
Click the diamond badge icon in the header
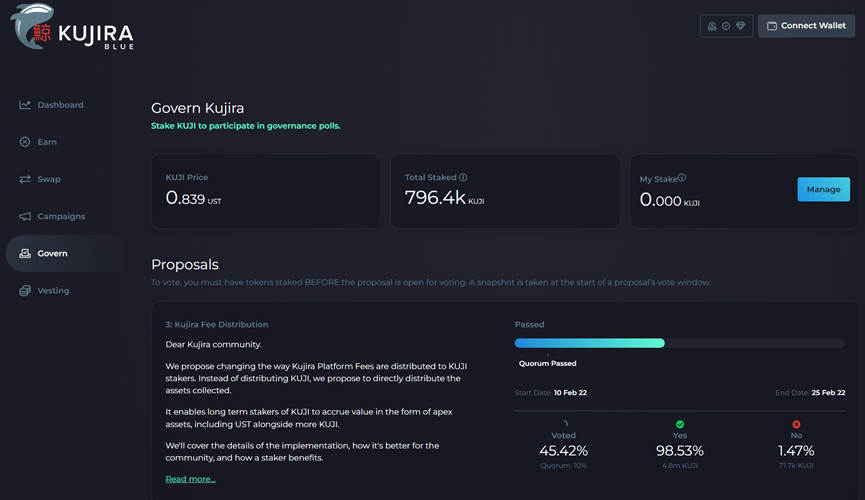(740, 26)
